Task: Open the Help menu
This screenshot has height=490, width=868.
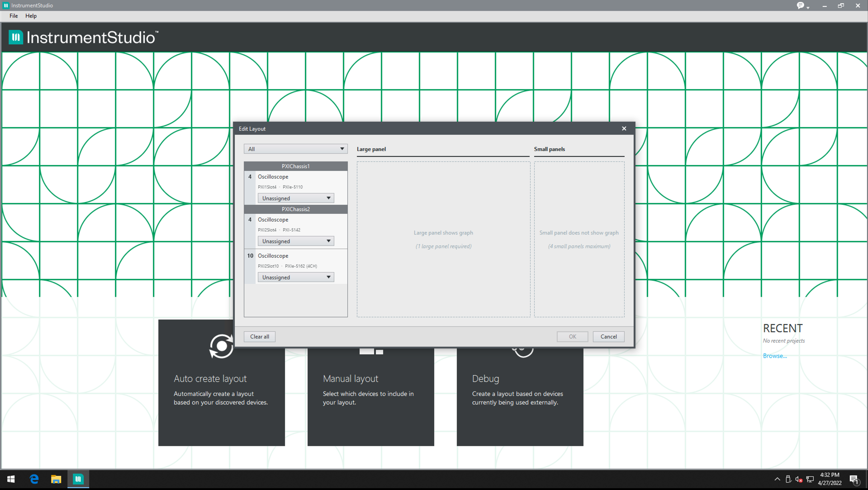Action: [x=31, y=16]
